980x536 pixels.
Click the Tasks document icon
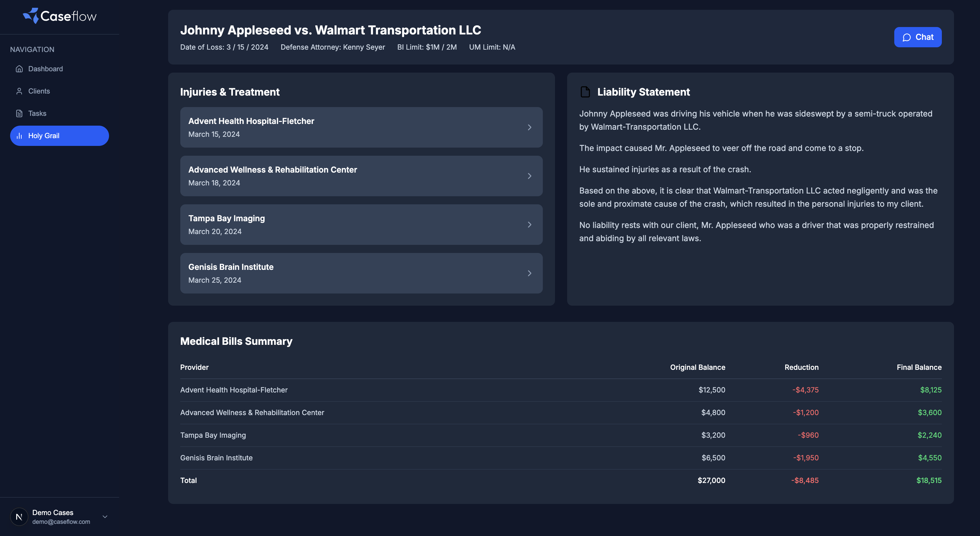(x=19, y=113)
